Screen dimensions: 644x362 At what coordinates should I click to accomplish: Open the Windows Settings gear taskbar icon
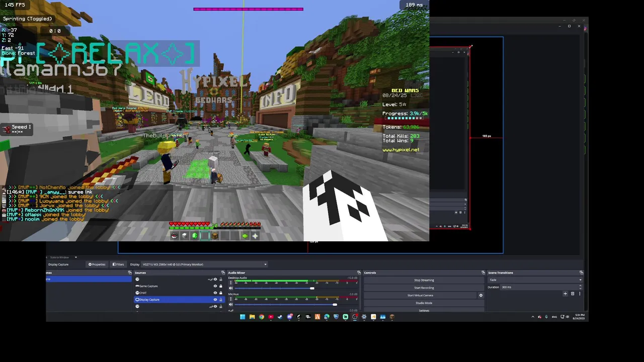(x=364, y=317)
